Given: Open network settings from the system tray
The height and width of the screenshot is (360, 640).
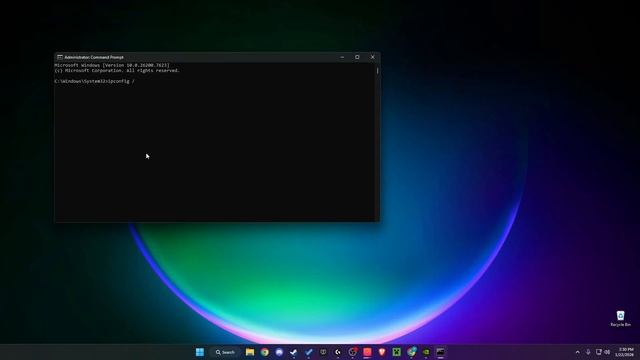Looking at the screenshot, I should tap(598, 352).
